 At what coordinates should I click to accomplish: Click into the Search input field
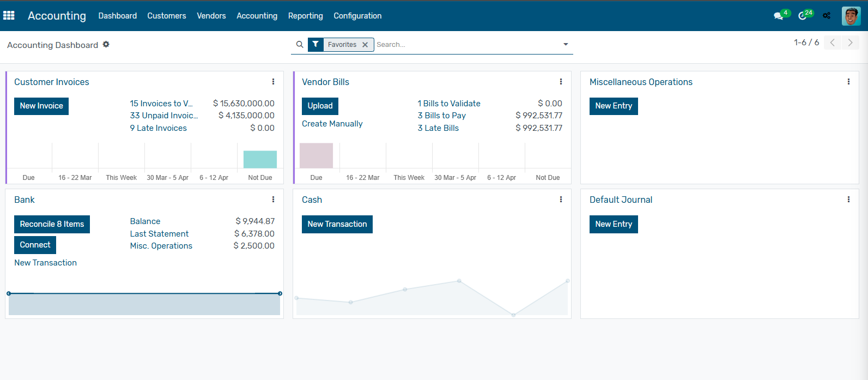pos(466,45)
